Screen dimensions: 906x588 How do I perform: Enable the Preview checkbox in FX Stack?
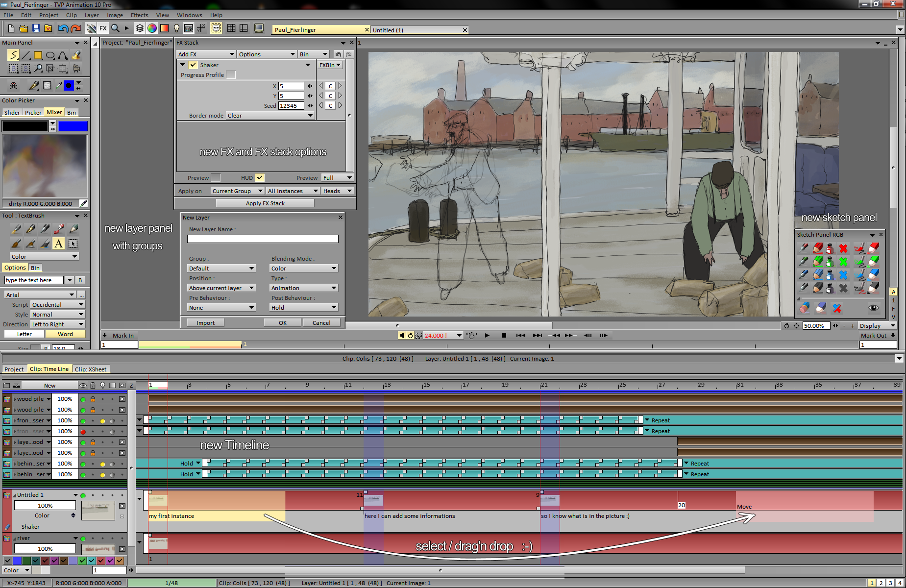tap(216, 177)
